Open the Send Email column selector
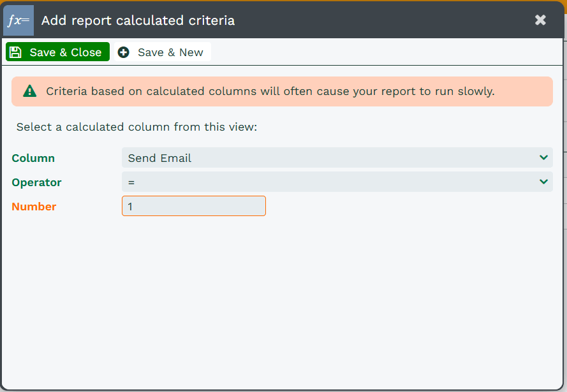This screenshot has height=392, width=567. point(337,157)
